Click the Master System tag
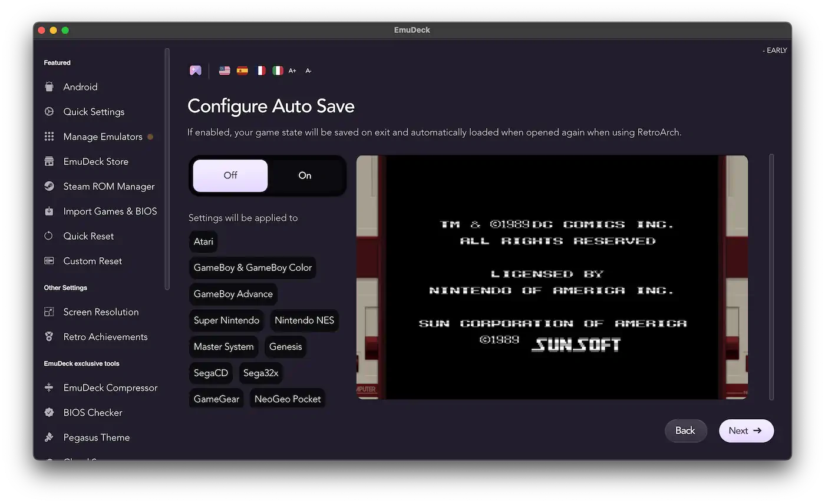This screenshot has width=825, height=504. (x=223, y=346)
